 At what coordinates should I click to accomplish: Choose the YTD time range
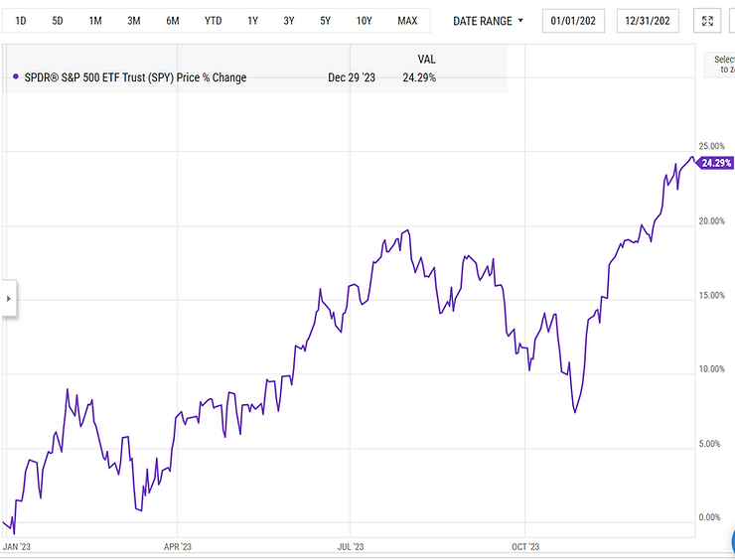click(213, 21)
